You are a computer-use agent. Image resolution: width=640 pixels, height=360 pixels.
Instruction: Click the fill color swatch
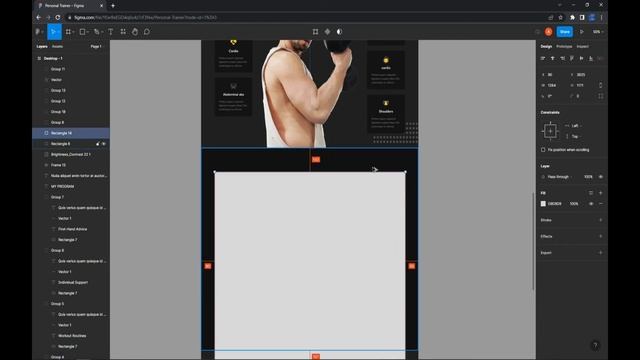(x=543, y=204)
